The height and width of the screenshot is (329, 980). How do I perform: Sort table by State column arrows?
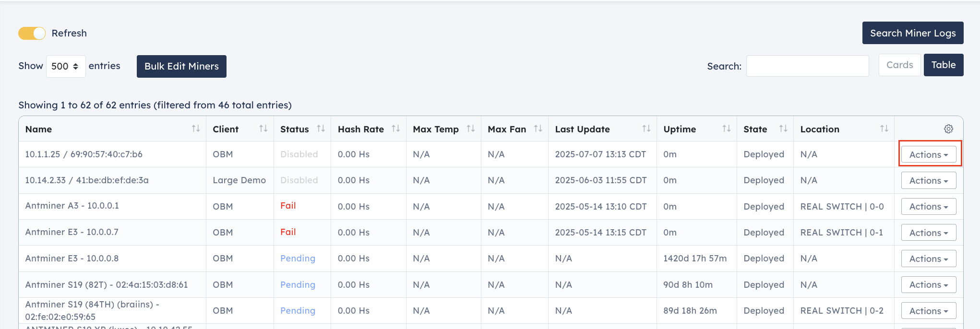click(x=783, y=129)
